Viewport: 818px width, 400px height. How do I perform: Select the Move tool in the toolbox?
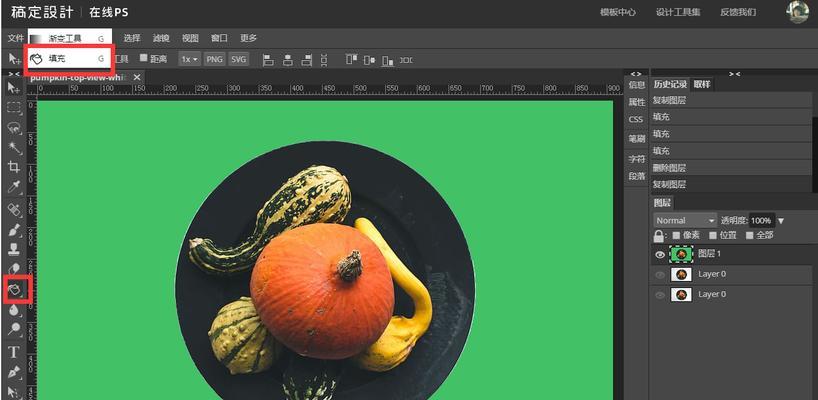point(14,88)
